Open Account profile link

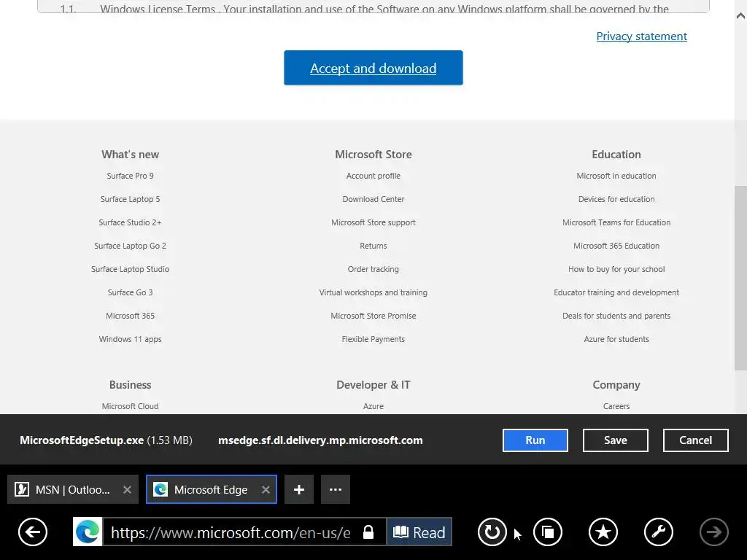point(373,176)
